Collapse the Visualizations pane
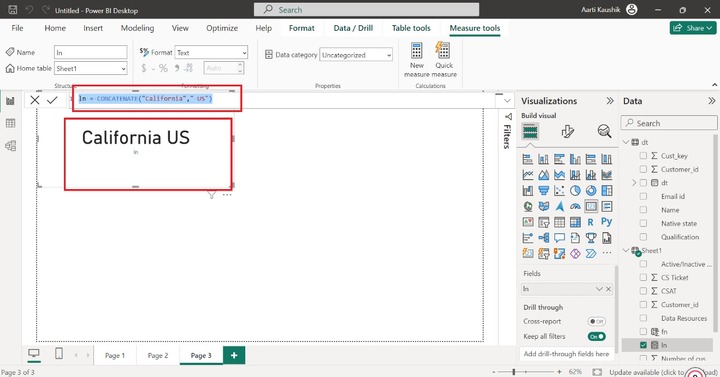720x377 pixels. pyautogui.click(x=610, y=101)
